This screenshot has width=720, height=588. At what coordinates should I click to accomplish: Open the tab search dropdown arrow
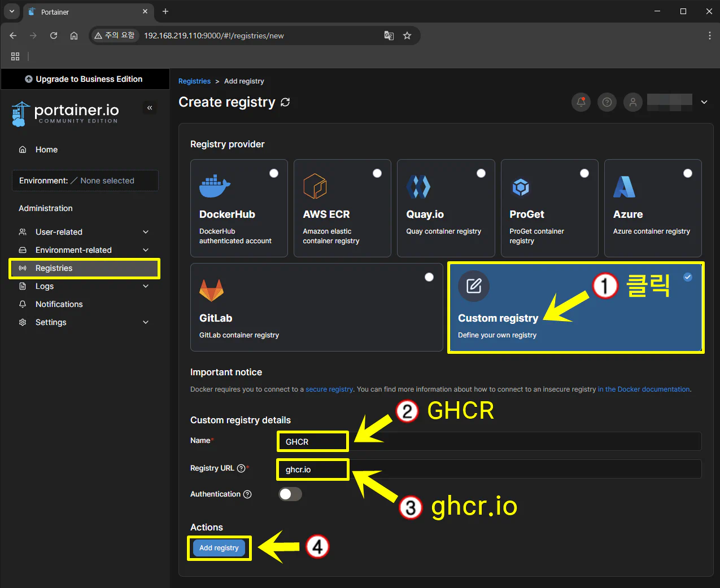pos(11,11)
